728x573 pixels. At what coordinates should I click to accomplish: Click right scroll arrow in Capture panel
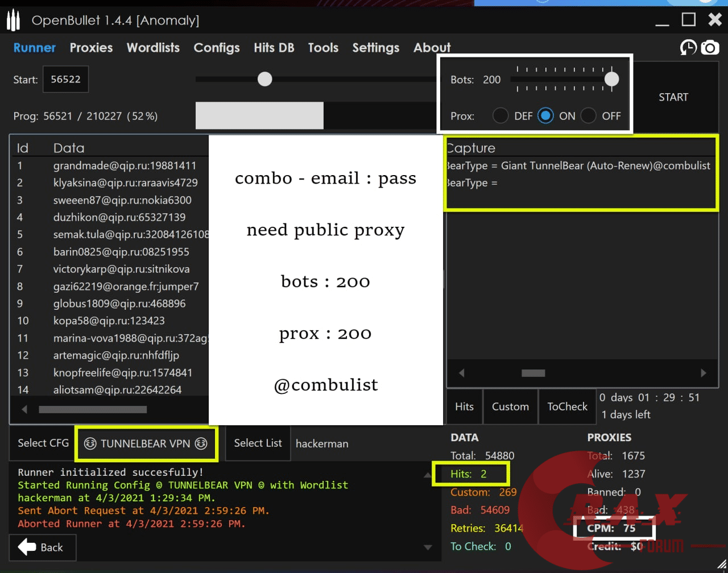(704, 373)
